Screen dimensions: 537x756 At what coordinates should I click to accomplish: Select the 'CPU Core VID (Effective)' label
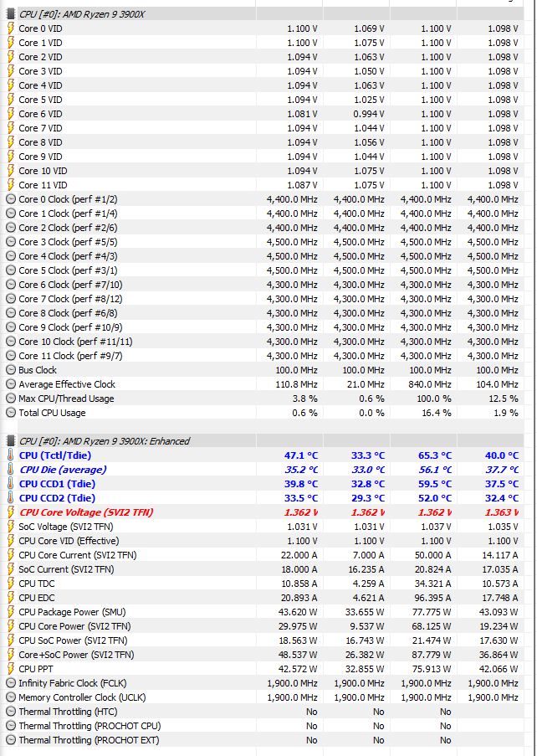69,541
